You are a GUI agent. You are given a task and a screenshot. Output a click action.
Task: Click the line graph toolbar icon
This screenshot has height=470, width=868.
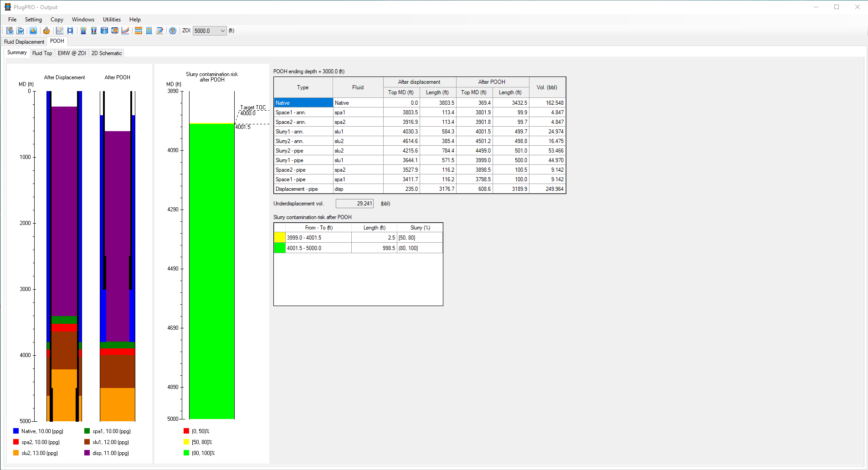tap(59, 31)
